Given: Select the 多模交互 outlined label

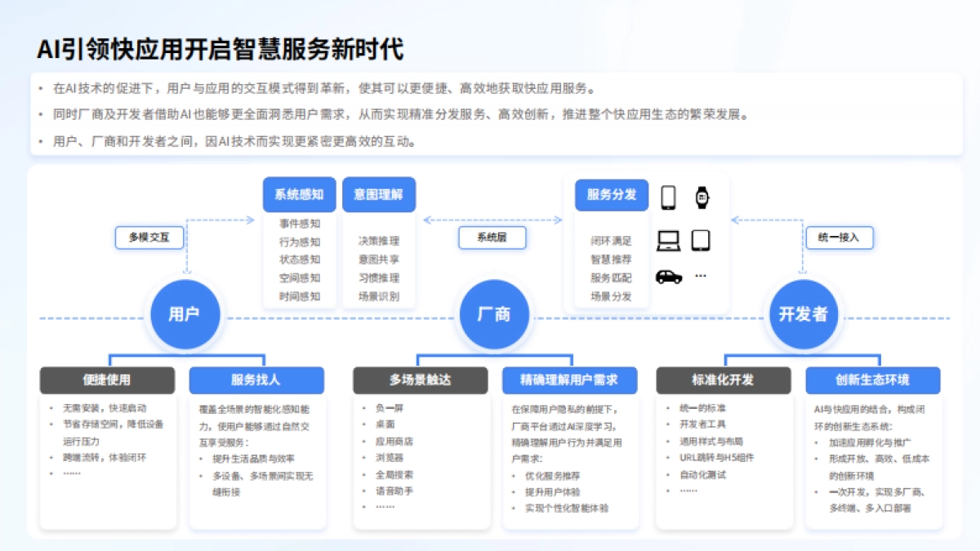Looking at the screenshot, I should tap(149, 238).
